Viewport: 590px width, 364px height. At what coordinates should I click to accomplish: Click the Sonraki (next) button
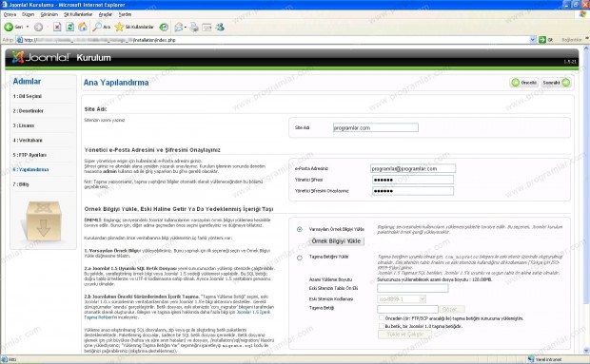556,83
